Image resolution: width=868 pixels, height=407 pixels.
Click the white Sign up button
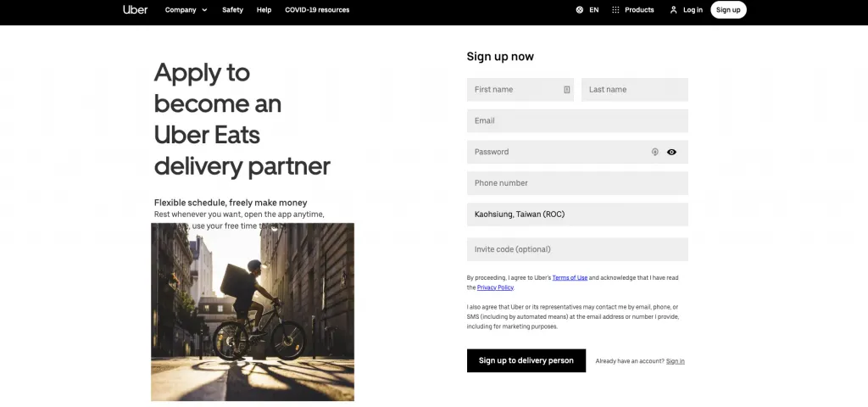(x=728, y=10)
